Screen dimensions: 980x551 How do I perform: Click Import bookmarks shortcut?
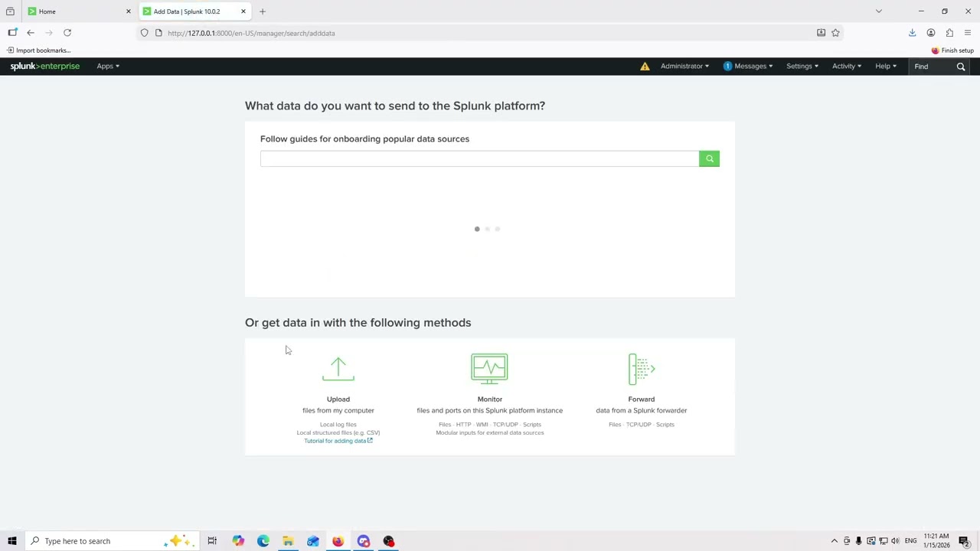point(39,51)
